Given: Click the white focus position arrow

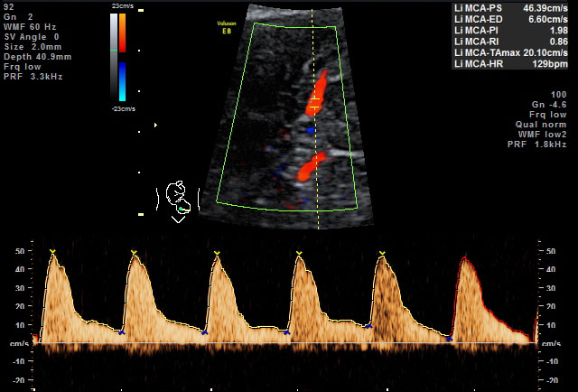Looking at the screenshot, I should (155, 125).
